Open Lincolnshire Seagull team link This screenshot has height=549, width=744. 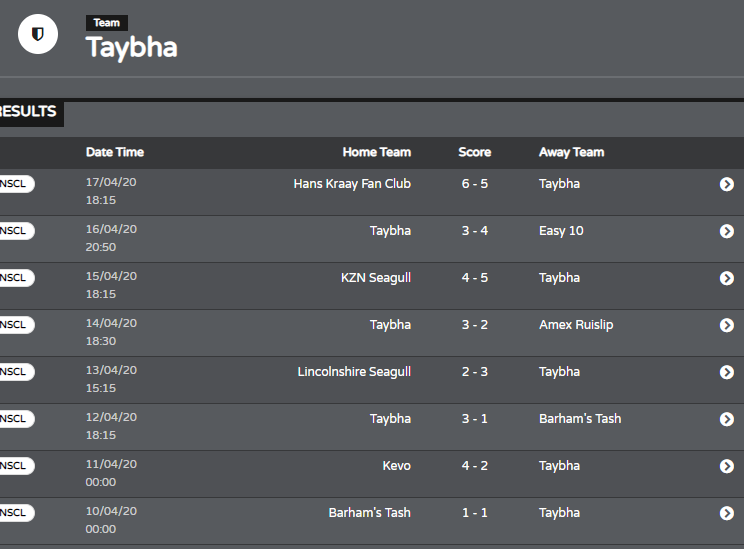point(354,372)
